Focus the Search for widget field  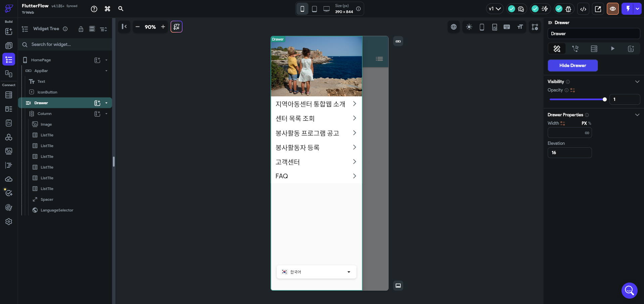pos(65,44)
